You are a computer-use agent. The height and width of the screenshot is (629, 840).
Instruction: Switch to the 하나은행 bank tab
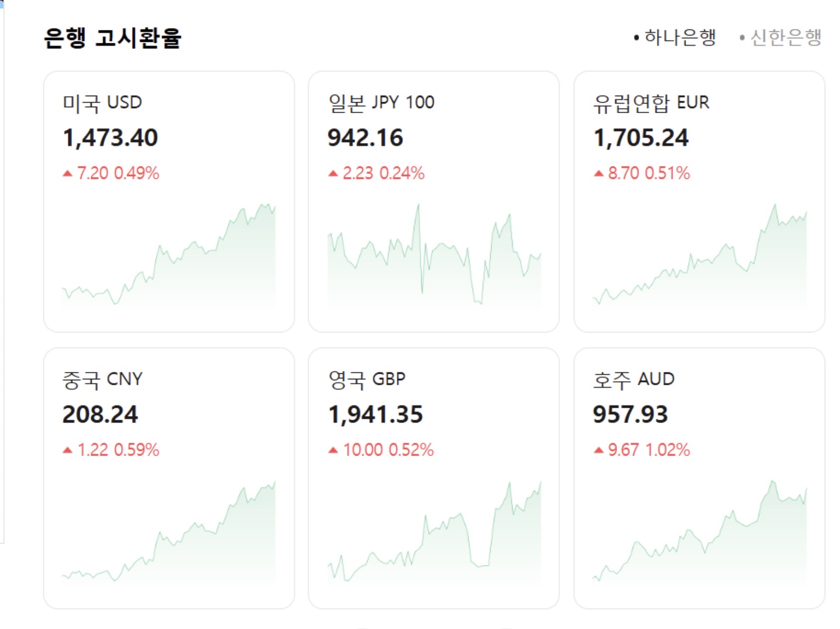(x=679, y=37)
